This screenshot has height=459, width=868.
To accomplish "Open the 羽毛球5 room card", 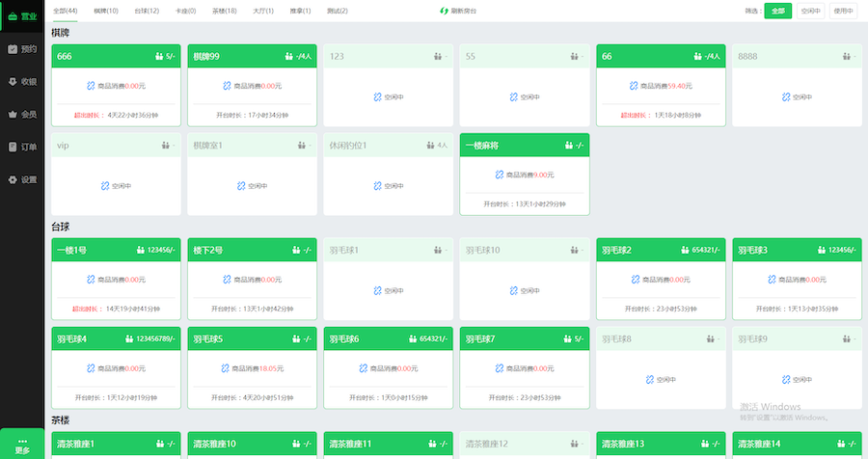I will click(252, 368).
